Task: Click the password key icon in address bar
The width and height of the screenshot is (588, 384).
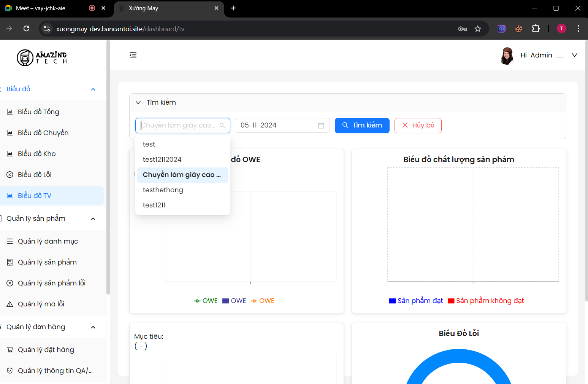Action: 462,29
